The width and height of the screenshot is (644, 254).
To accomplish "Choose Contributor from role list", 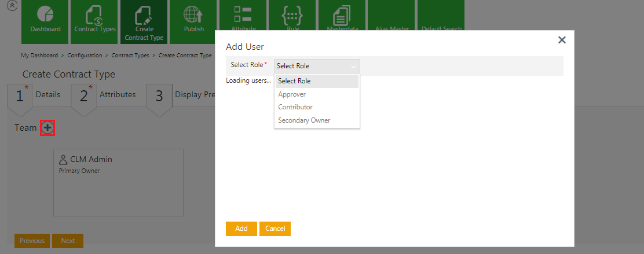I will tap(317, 107).
